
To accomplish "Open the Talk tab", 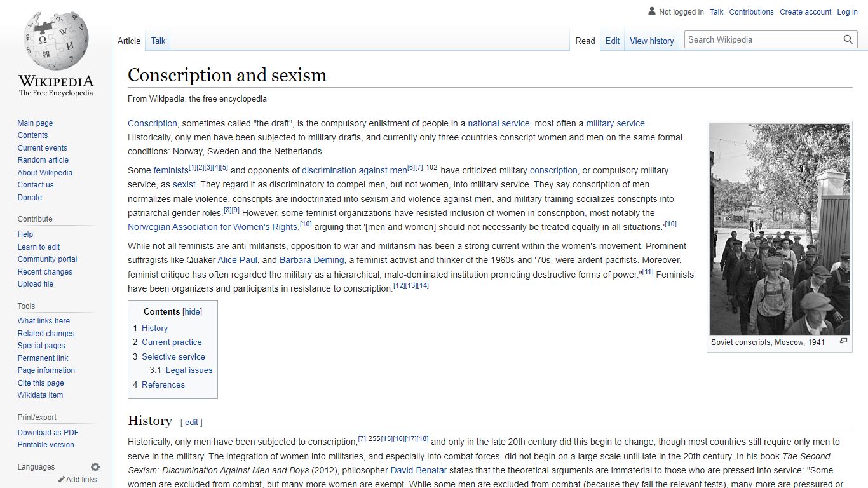I will tap(158, 41).
